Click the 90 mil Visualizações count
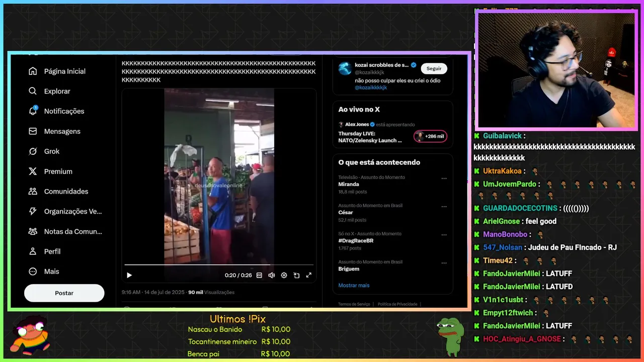Screen dimensions: 644x362 tap(211, 292)
